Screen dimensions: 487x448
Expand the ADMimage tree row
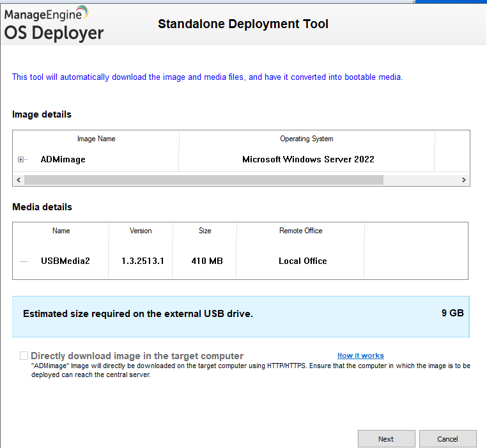pyautogui.click(x=21, y=159)
